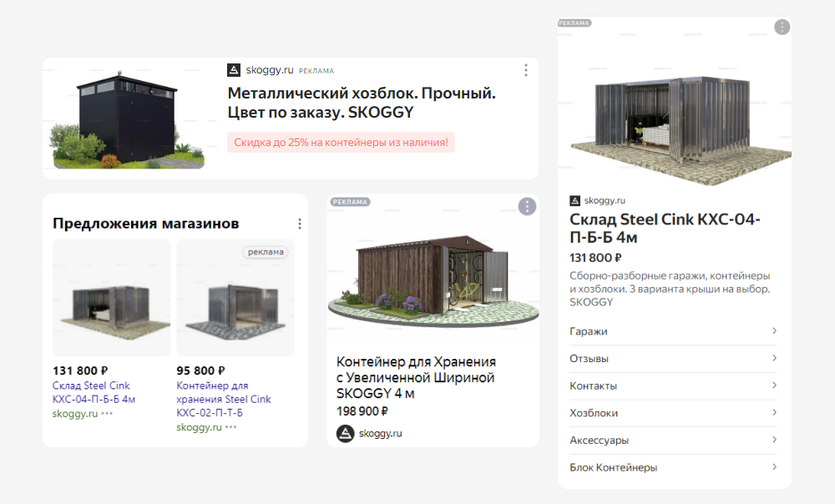Viewport: 835px width, 504px height.
Task: Click price 131 800 ₽ in shop offers
Action: click(x=80, y=370)
